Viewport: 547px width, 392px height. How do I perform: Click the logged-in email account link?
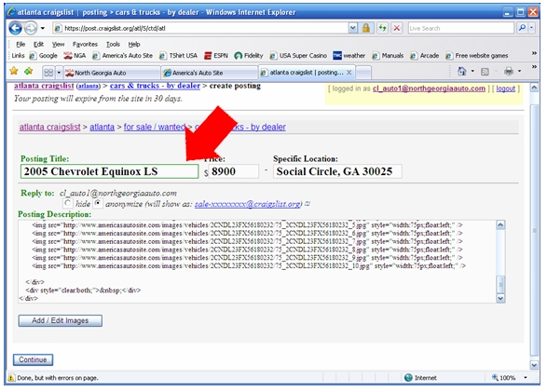point(429,88)
